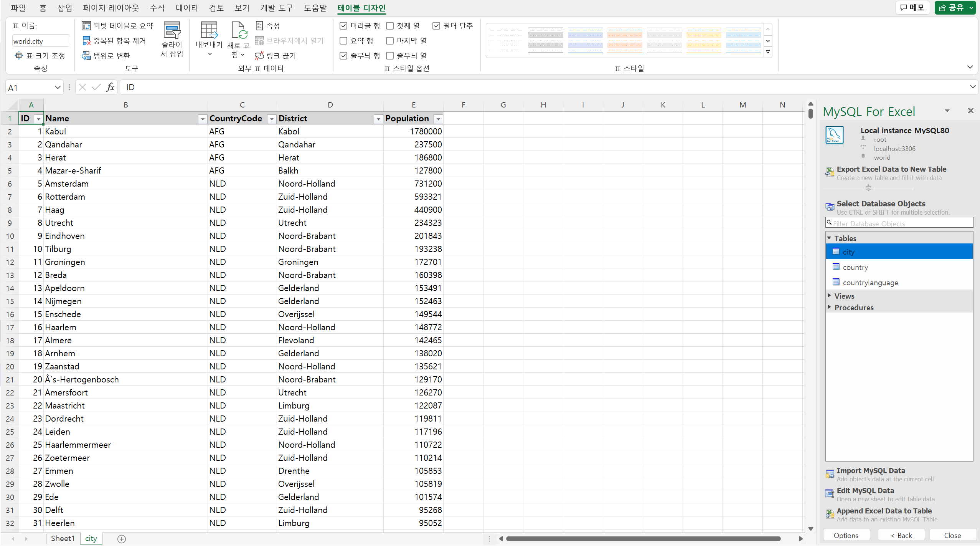
Task: Click the Table Name field world.city
Action: click(x=41, y=41)
